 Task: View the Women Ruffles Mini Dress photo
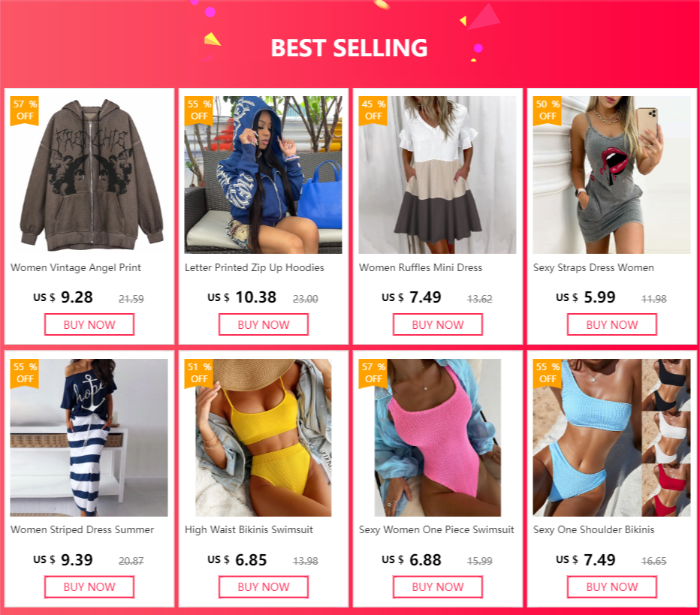coord(437,175)
